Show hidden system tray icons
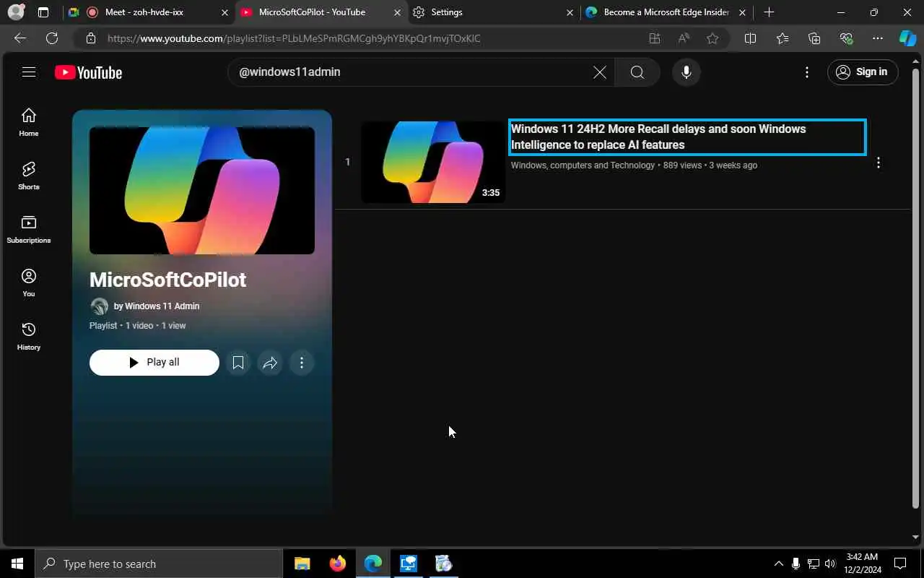The height and width of the screenshot is (578, 924). pos(778,564)
